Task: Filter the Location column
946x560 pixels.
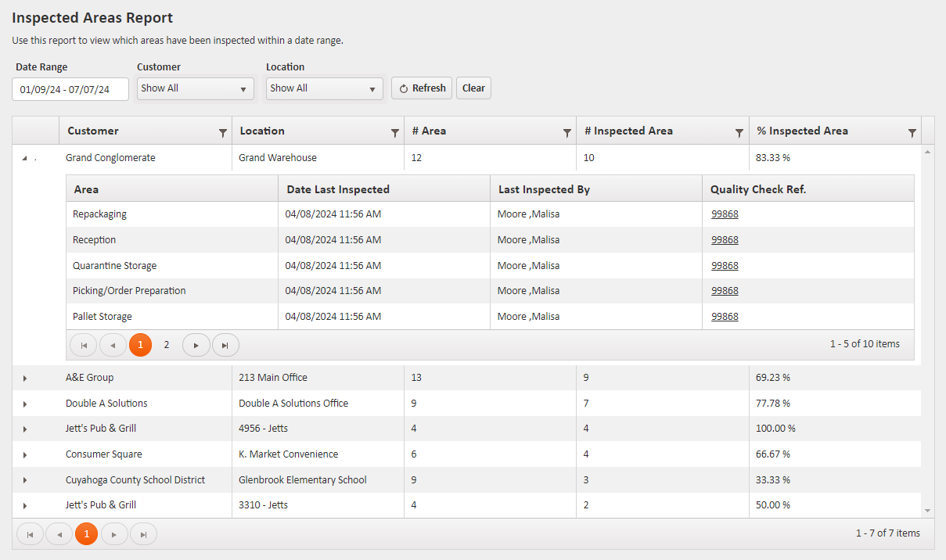Action: 394,131
